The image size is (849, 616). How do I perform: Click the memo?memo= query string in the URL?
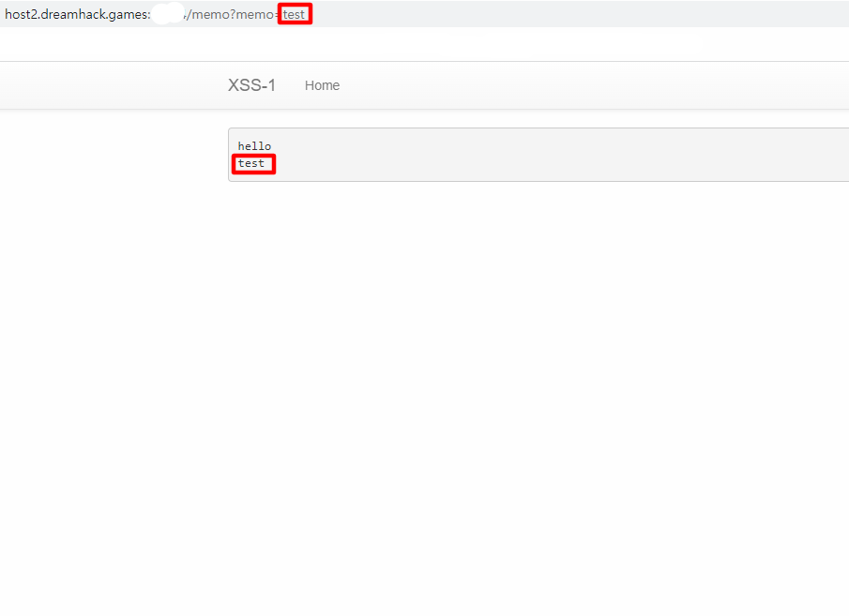click(249, 14)
